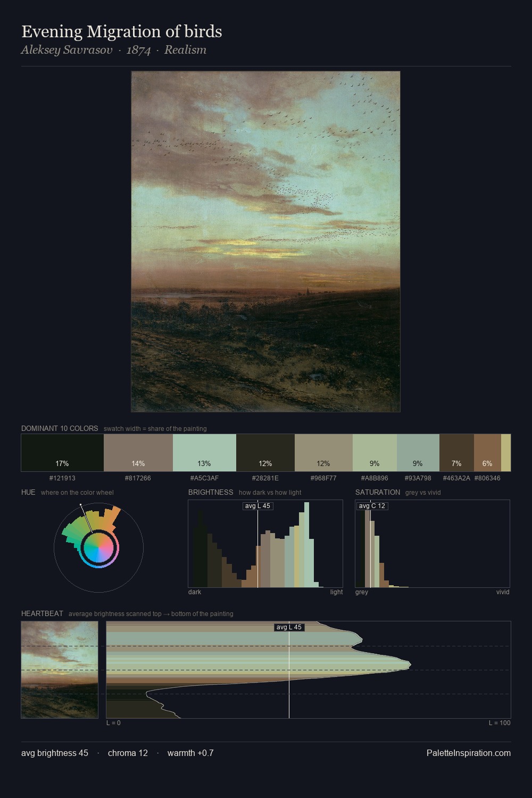Click the hex code label "#A8B896"
This screenshot has width=532, height=798.
point(375,478)
